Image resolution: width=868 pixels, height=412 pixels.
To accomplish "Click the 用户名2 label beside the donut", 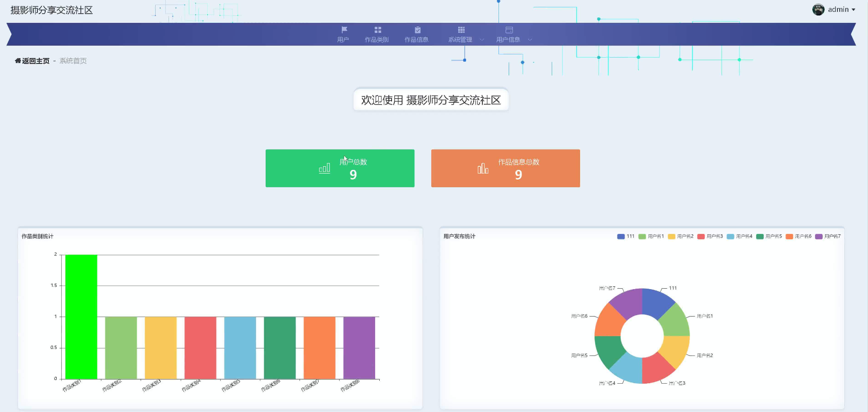I will pos(705,355).
